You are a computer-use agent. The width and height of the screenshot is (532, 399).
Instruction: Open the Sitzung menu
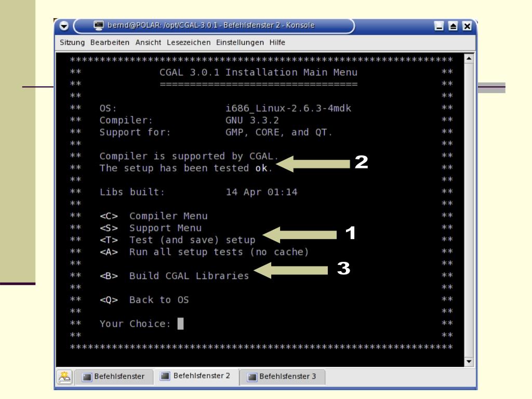coord(72,43)
